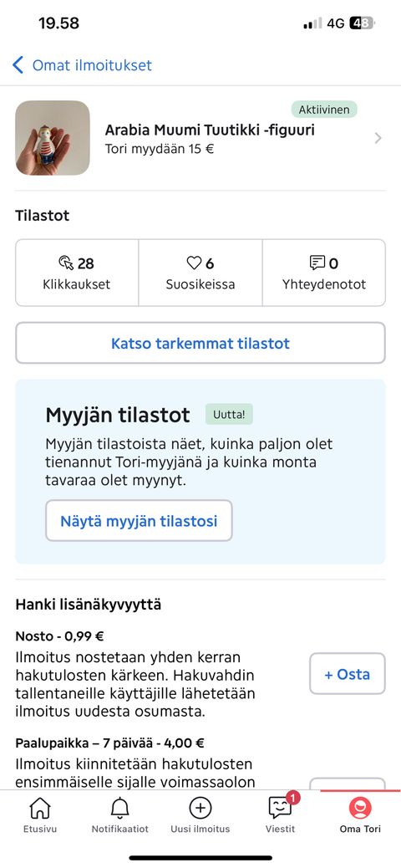The width and height of the screenshot is (401, 868).
Task: Tap the Suosikeissa heart icon
Action: coord(194,263)
